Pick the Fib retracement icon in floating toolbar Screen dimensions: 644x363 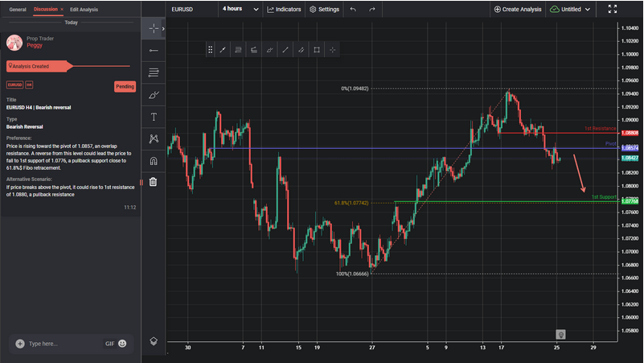click(238, 50)
